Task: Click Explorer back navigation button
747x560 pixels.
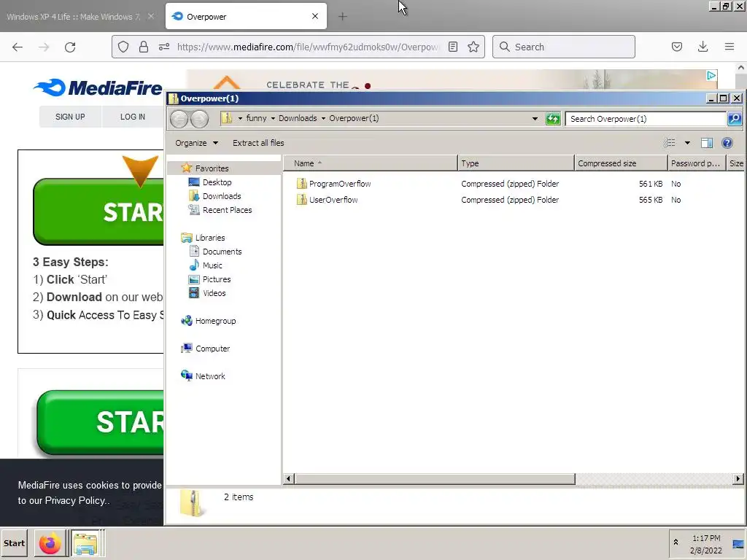Action: pos(179,119)
